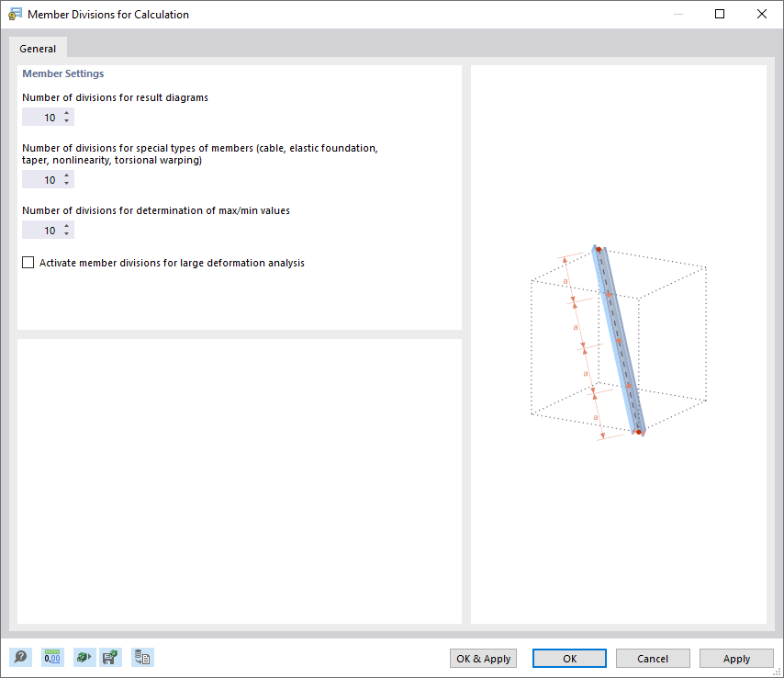This screenshot has height=678, width=784.
Task: Decrease divisions for result diagrams
Action: click(x=66, y=121)
